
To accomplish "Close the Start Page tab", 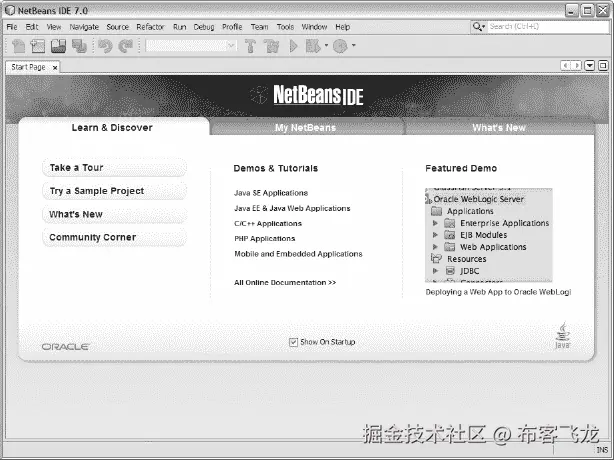I will pyautogui.click(x=55, y=68).
